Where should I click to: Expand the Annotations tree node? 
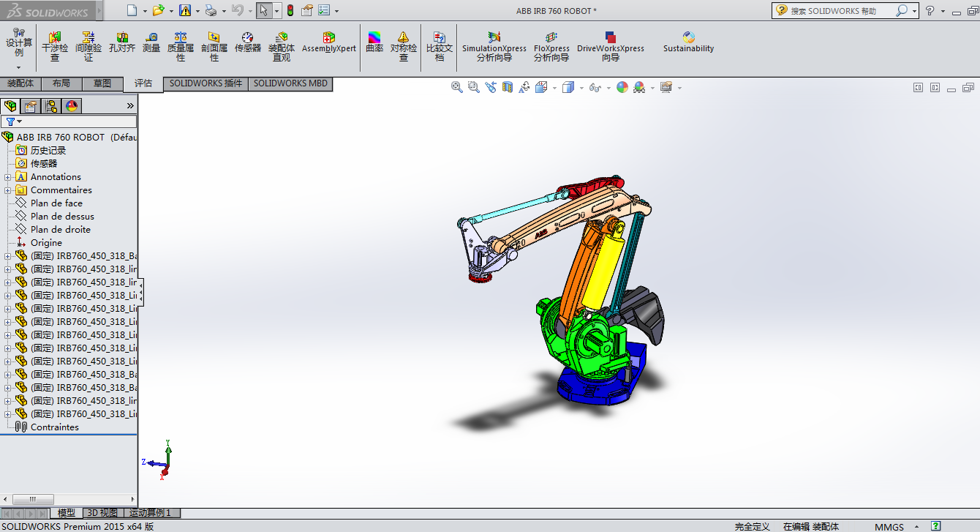pos(8,177)
